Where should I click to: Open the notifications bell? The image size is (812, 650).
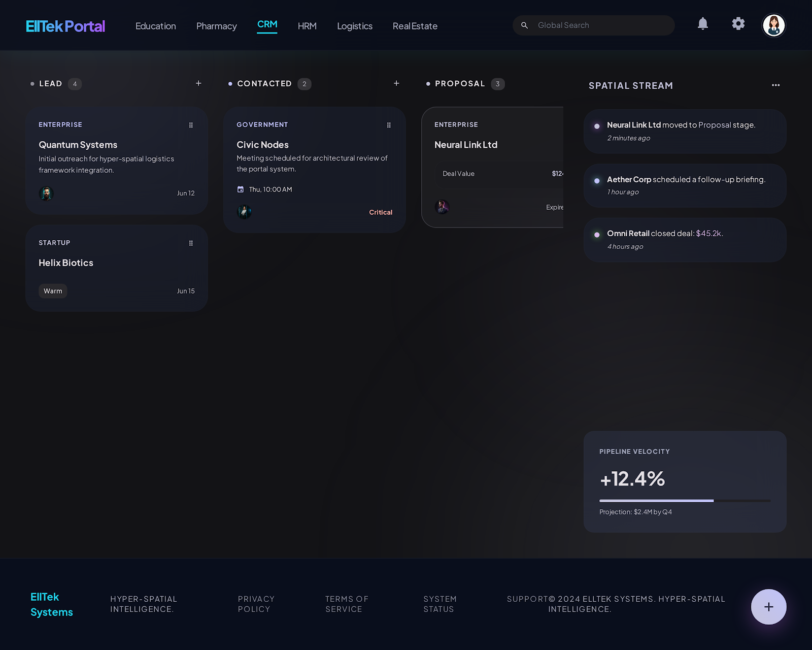click(x=702, y=24)
